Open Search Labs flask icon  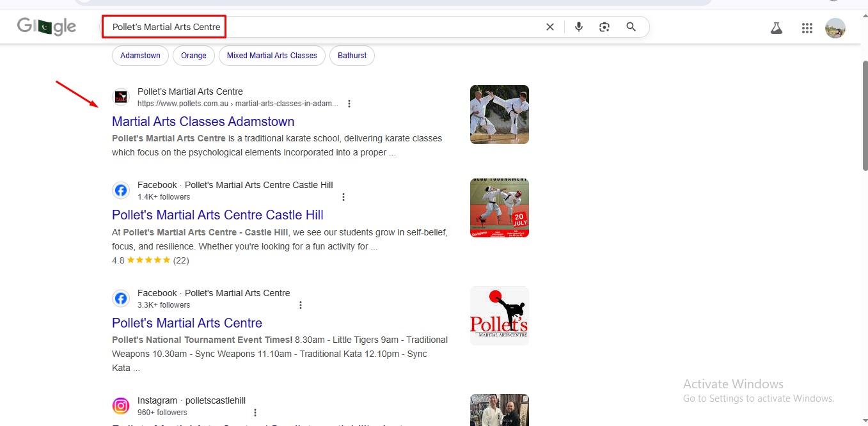pyautogui.click(x=777, y=28)
